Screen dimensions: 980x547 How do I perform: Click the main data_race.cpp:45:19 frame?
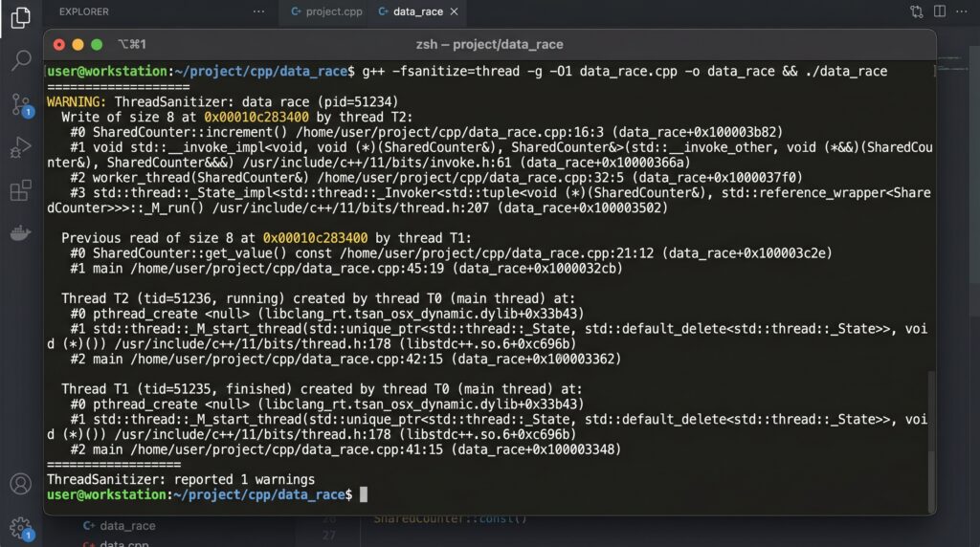(x=346, y=268)
